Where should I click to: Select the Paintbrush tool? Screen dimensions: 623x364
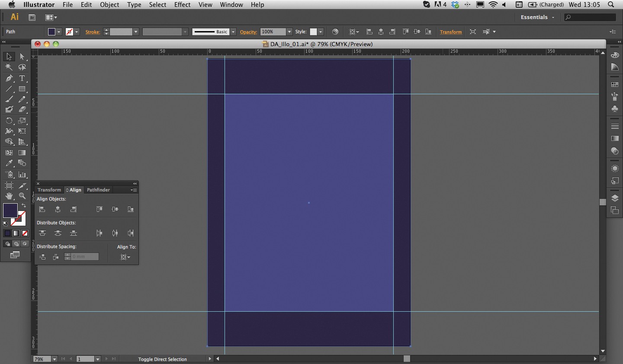click(9, 99)
